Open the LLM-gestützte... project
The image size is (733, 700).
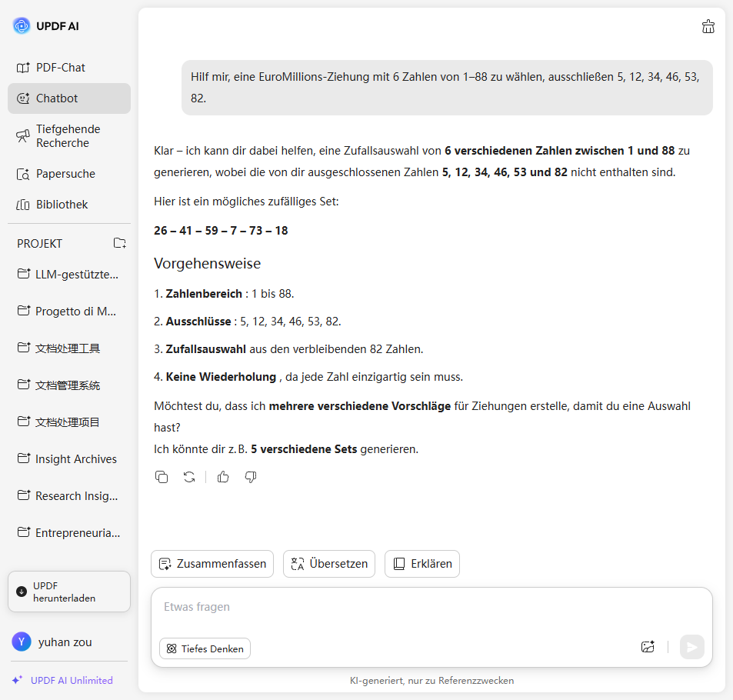69,275
